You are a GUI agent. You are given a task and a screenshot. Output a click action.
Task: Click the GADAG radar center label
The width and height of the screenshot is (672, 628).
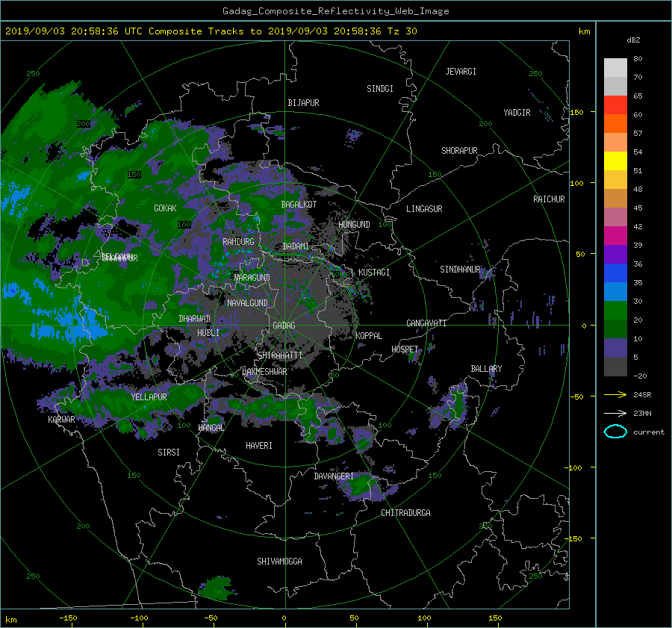(284, 326)
